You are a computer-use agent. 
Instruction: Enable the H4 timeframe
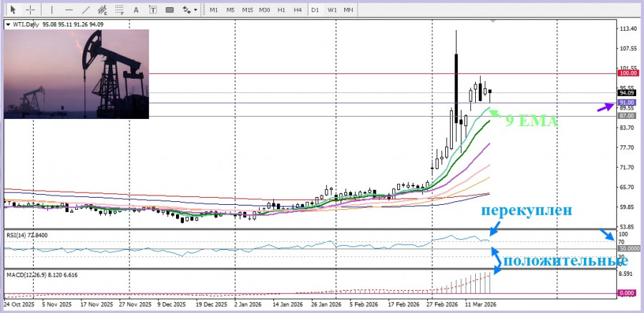[x=297, y=10]
